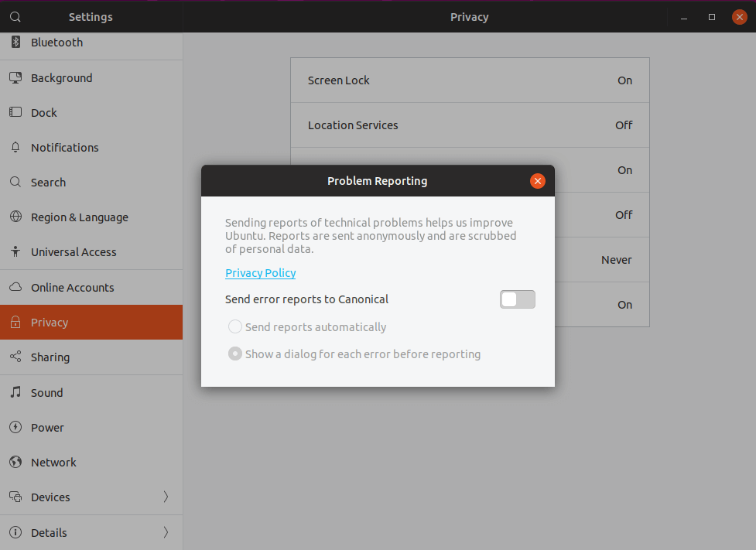Click the Power icon in sidebar
Image resolution: width=756 pixels, height=550 pixels.
pos(15,427)
